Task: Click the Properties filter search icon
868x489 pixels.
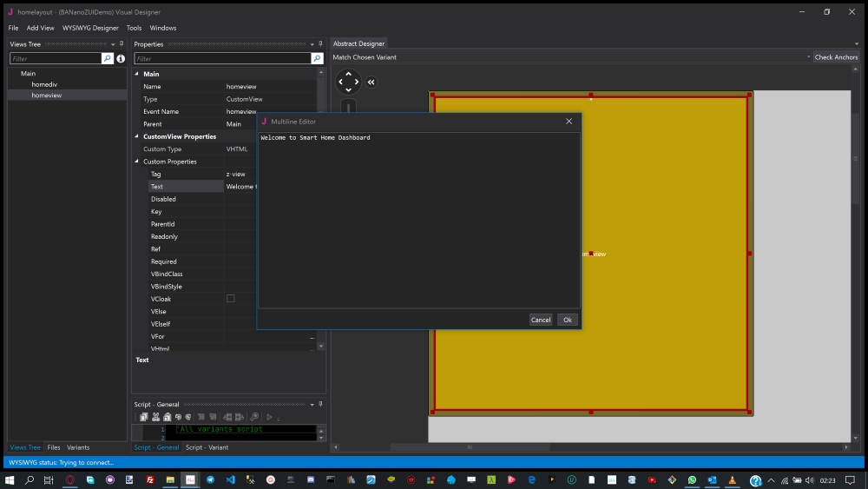Action: click(x=317, y=58)
